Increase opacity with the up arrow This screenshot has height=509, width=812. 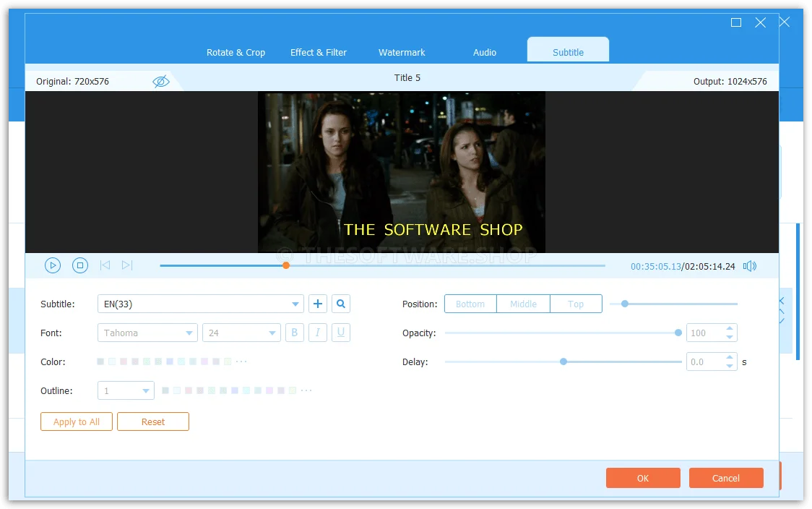[x=730, y=328]
